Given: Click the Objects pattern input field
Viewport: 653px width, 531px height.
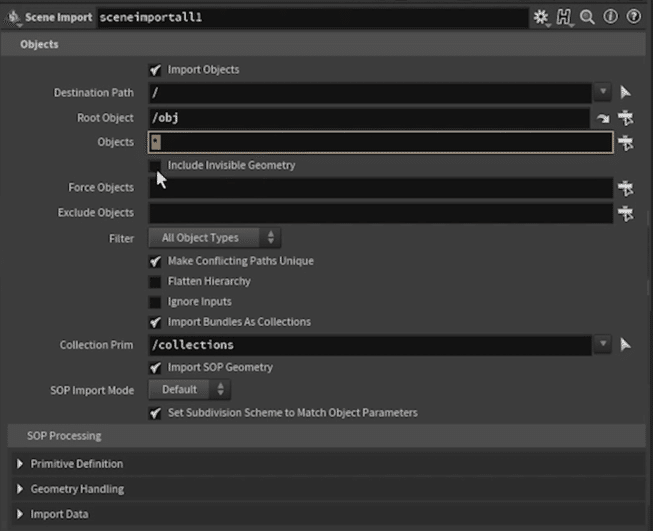Looking at the screenshot, I should 381,142.
